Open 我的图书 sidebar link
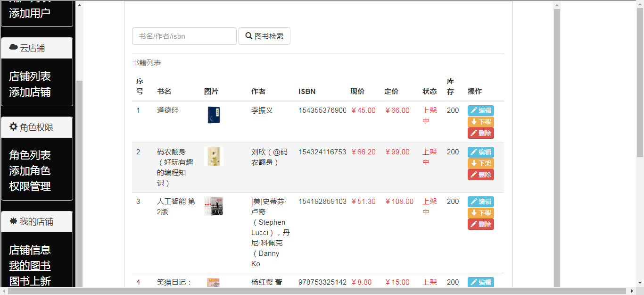Image resolution: width=644 pixels, height=295 pixels. (x=30, y=266)
